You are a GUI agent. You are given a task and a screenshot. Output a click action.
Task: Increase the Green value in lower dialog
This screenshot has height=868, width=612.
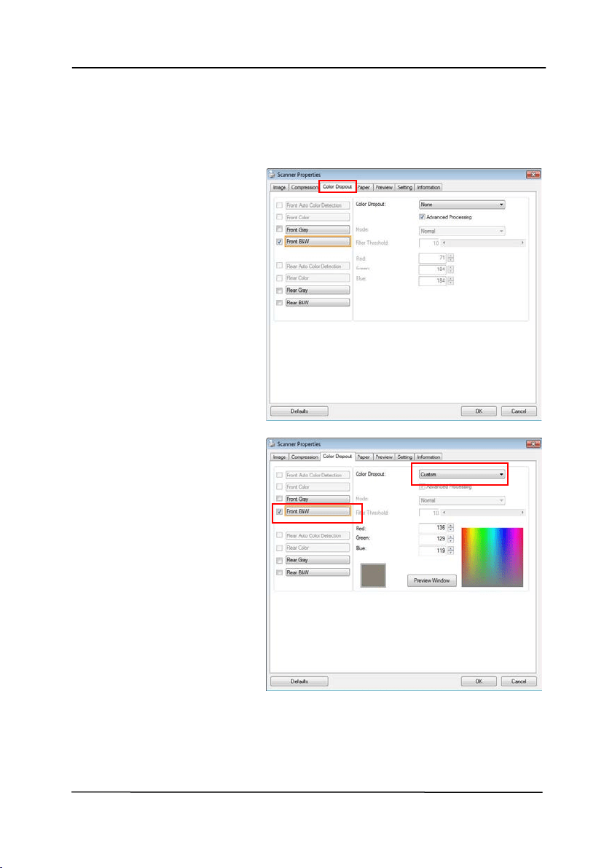pos(451,537)
